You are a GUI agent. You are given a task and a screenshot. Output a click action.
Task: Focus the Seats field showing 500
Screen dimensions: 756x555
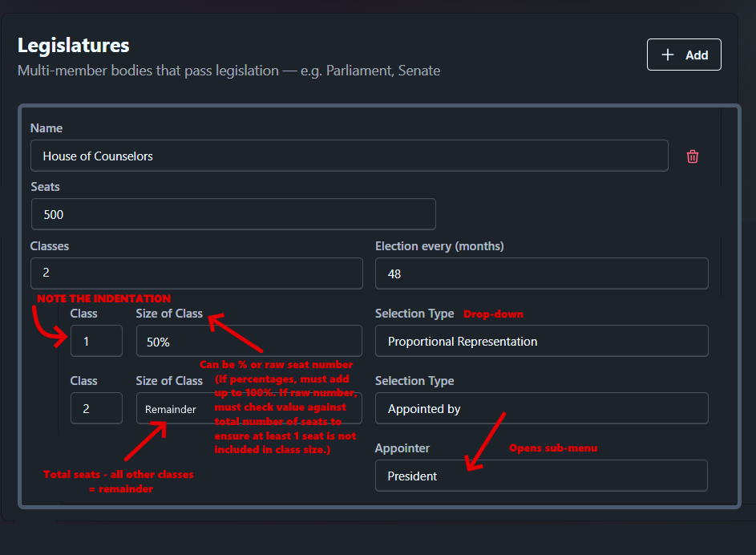coord(233,214)
